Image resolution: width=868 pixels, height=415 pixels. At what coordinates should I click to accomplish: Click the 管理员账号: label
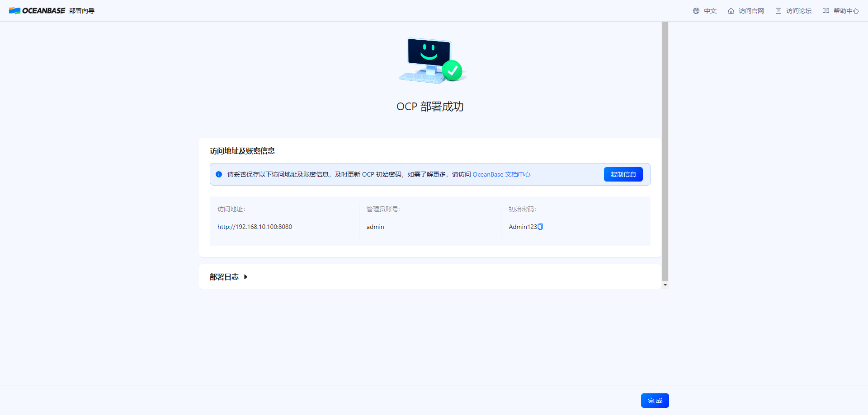point(384,209)
